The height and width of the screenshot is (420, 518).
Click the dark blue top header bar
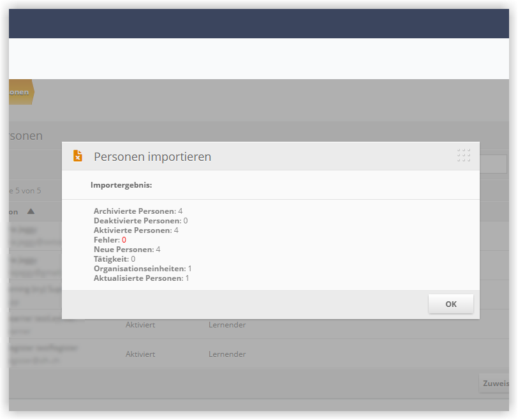coord(258,24)
